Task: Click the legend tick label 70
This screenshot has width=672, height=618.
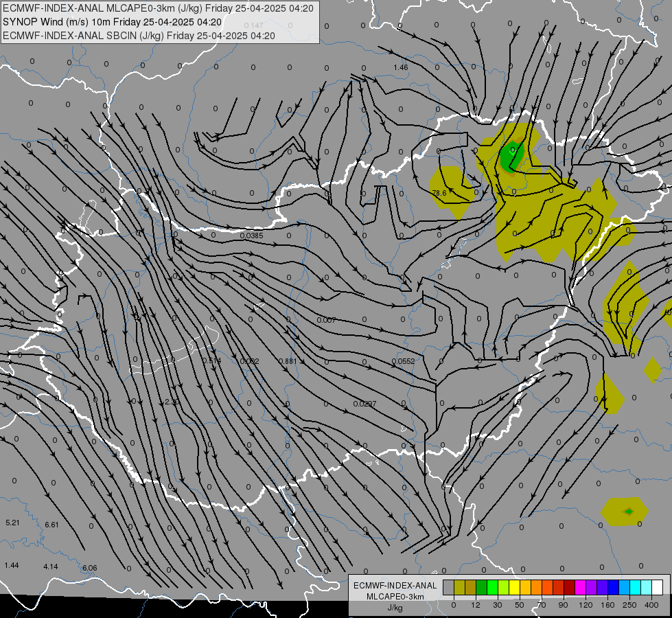Action: point(542,605)
